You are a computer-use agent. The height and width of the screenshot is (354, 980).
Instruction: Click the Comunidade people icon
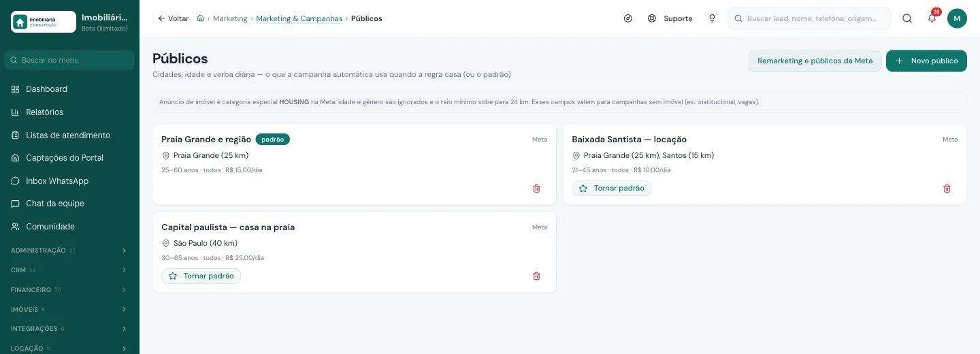click(x=16, y=227)
